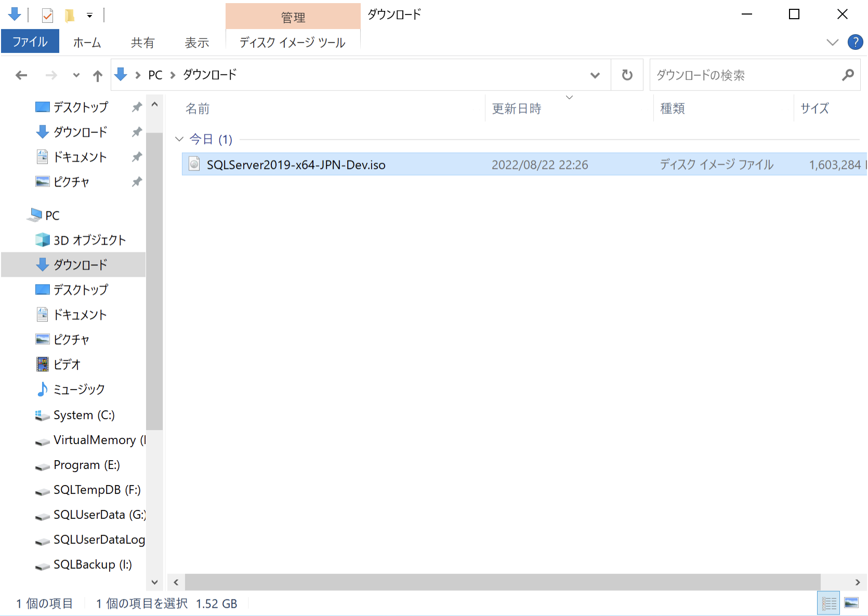Screen dimensions: 868x616
Task: Click the ファイル menu button
Action: (x=30, y=41)
